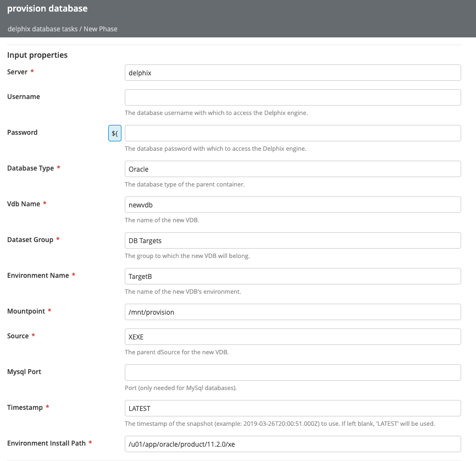Click the Input properties section heading
The image size is (476, 461).
point(37,55)
